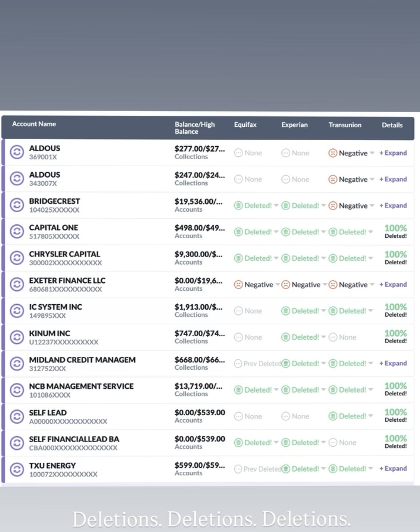Expand details for ALDOUS 343007X
Viewport: 420px width, 532px height.
pyautogui.click(x=393, y=179)
